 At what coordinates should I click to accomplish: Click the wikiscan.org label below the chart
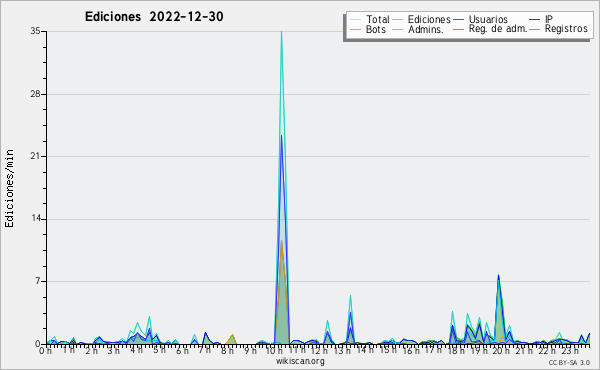coord(300,360)
